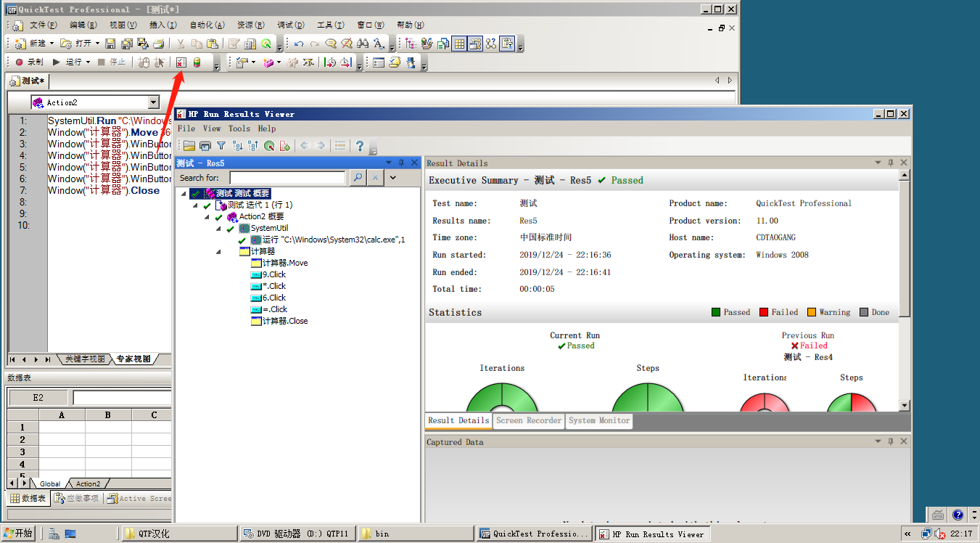The width and height of the screenshot is (980, 543).
Task: Click the green-red cylinder icon in QuickTest toolbar
Action: (197, 62)
